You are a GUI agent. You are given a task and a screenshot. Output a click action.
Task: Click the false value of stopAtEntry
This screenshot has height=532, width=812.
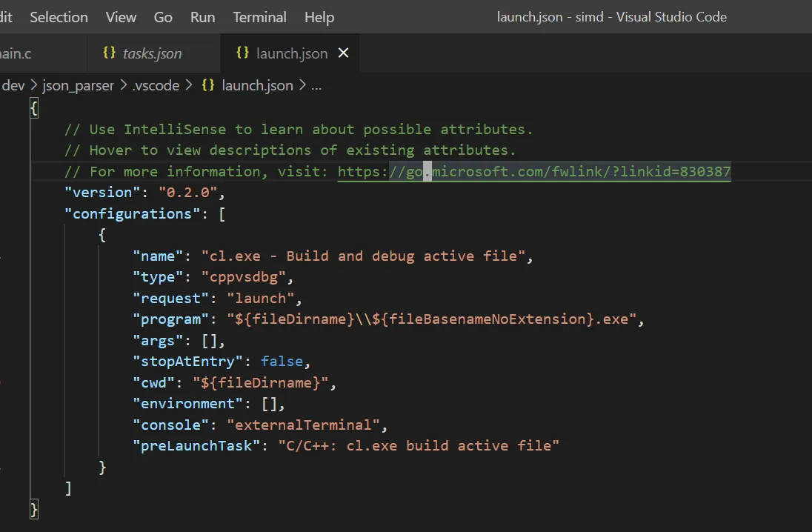[282, 362]
